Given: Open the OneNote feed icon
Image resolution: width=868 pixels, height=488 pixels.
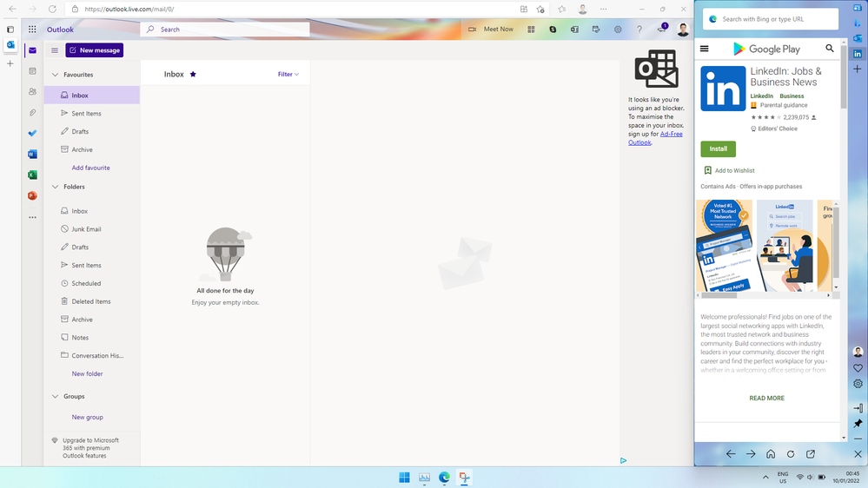Looking at the screenshot, I should point(574,30).
